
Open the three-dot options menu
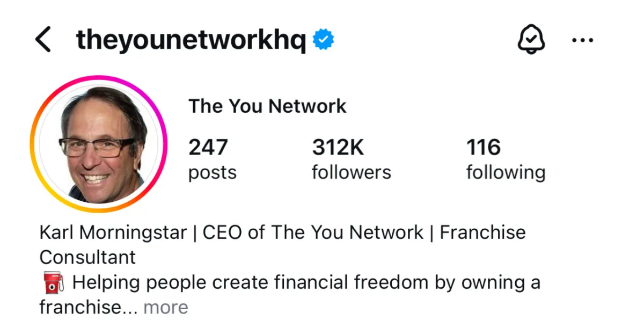tap(583, 40)
